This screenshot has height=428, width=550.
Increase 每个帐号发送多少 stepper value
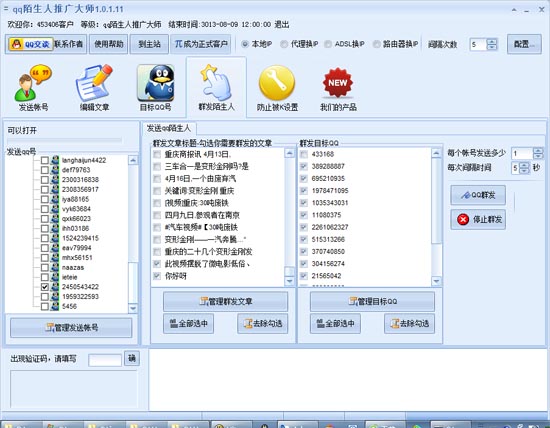click(x=538, y=151)
